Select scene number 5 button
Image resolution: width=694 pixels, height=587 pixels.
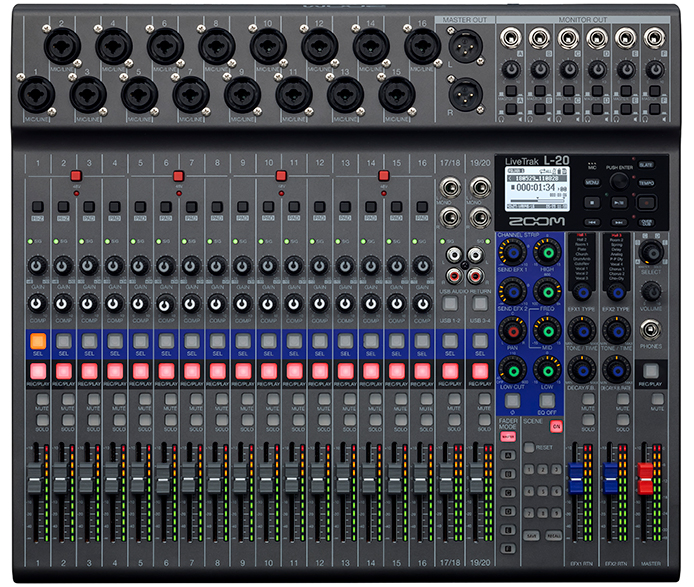[x=543, y=491]
